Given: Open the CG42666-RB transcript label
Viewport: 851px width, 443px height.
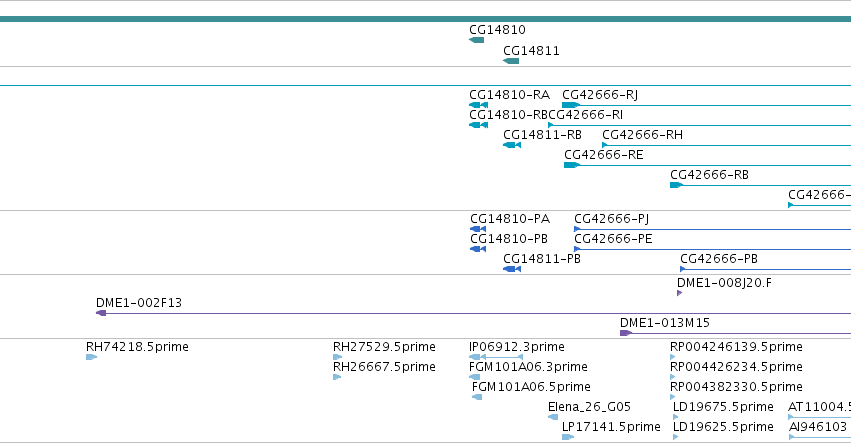Looking at the screenshot, I should click(709, 175).
